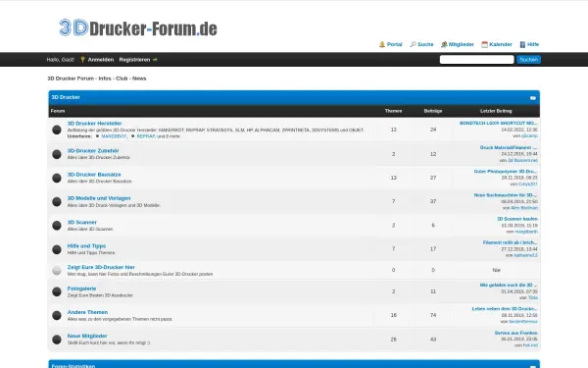Open last post 3D Scanner kaufen
This screenshot has height=368, width=588.
coord(517,219)
